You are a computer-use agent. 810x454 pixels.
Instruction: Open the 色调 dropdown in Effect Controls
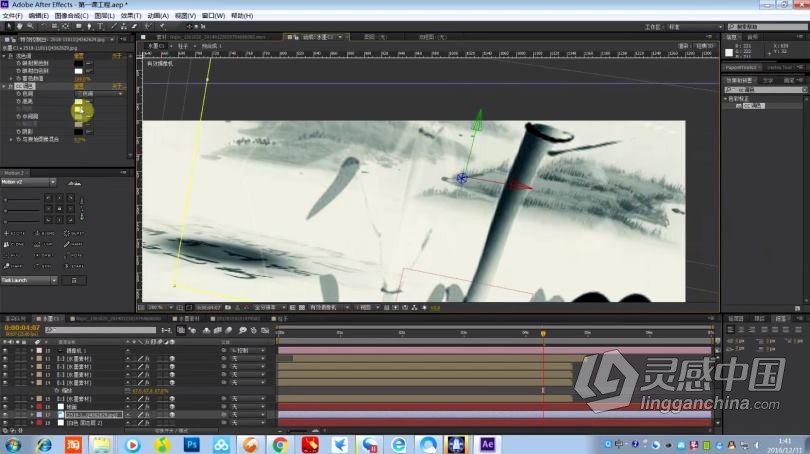click(x=100, y=93)
